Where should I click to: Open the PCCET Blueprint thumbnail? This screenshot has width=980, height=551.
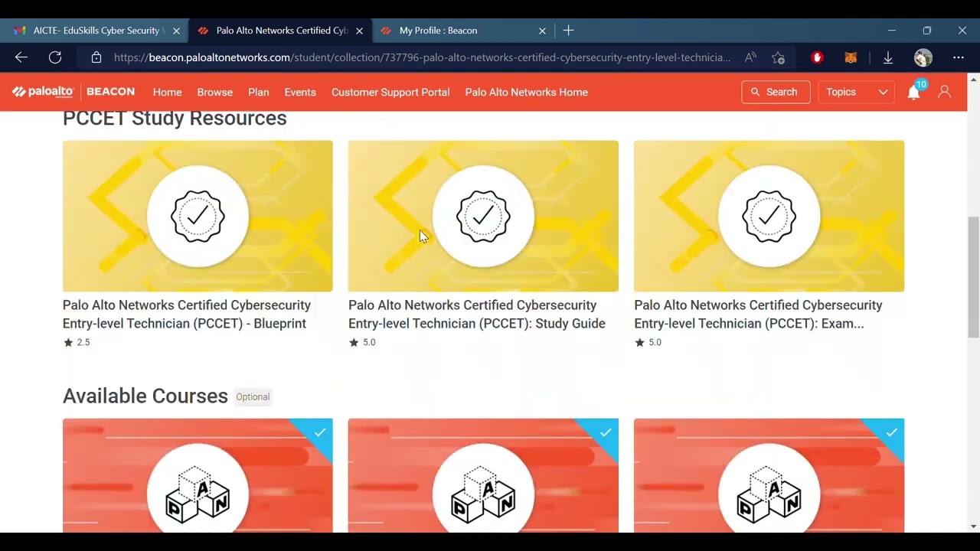(198, 216)
